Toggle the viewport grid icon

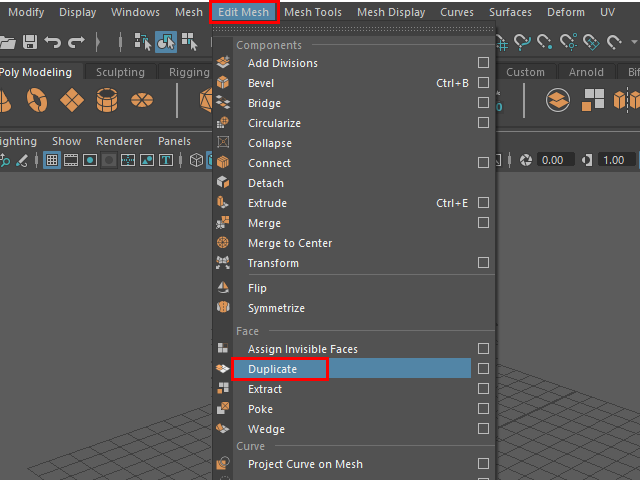click(x=51, y=160)
